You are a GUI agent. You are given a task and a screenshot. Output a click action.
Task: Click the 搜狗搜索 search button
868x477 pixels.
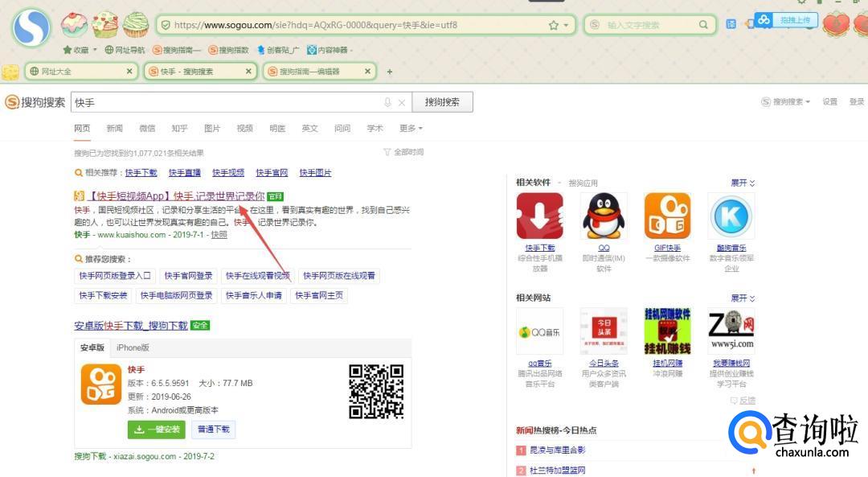[x=442, y=102]
